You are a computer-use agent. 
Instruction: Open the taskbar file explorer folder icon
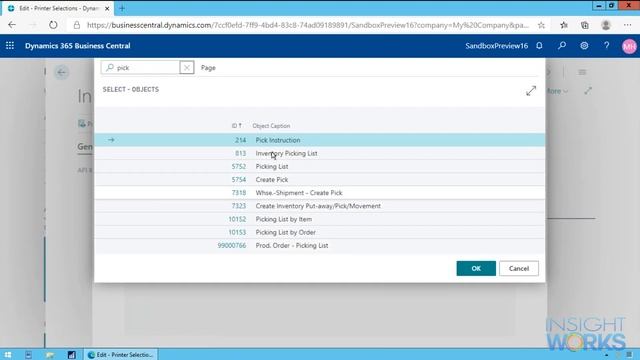[x=50, y=355]
